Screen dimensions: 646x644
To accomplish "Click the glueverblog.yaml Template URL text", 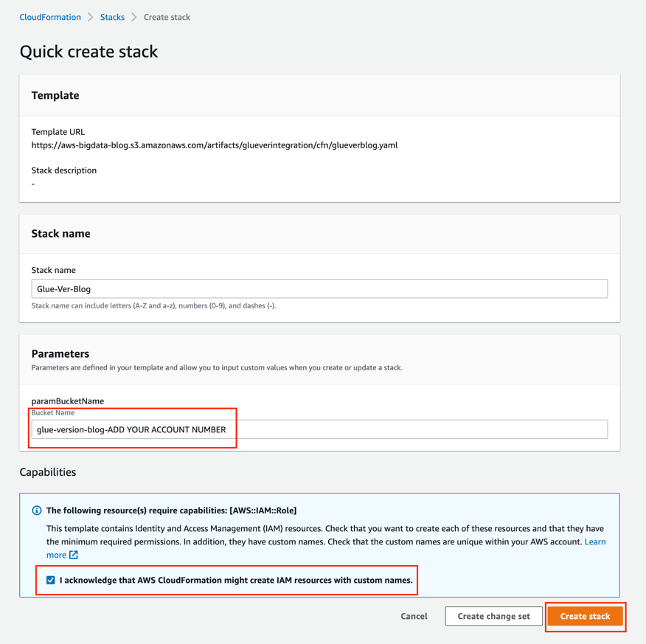I will coord(215,145).
